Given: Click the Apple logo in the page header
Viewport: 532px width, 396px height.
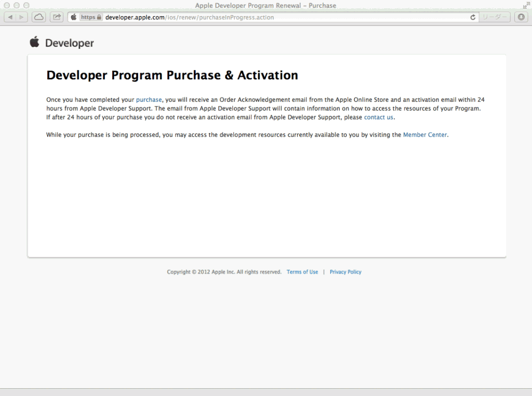Looking at the screenshot, I should pyautogui.click(x=35, y=42).
